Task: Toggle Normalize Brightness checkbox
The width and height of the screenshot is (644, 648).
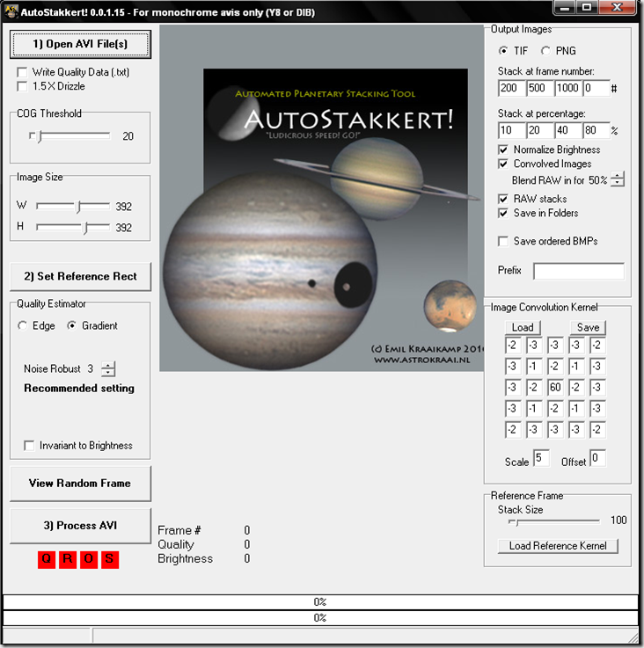Action: tap(503, 149)
